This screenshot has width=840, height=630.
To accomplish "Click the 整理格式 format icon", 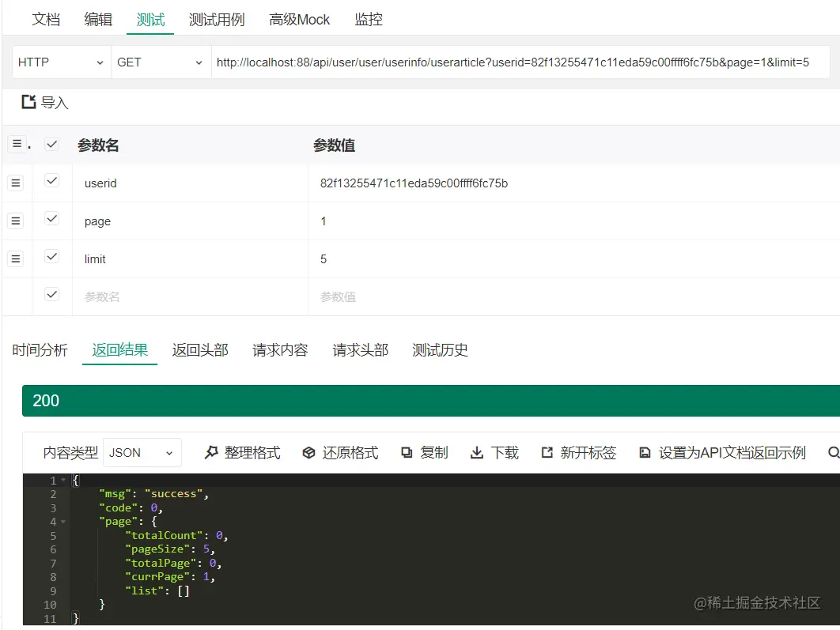I will point(211,452).
